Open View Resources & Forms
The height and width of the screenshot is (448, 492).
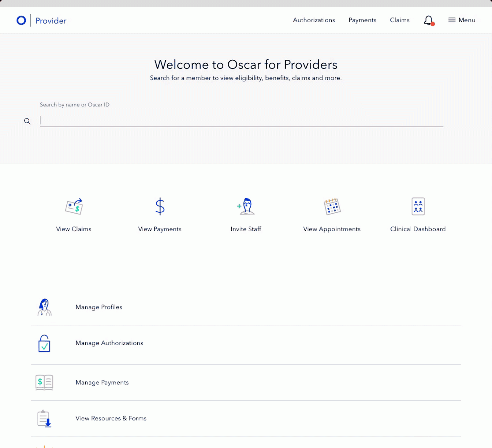pyautogui.click(x=111, y=418)
